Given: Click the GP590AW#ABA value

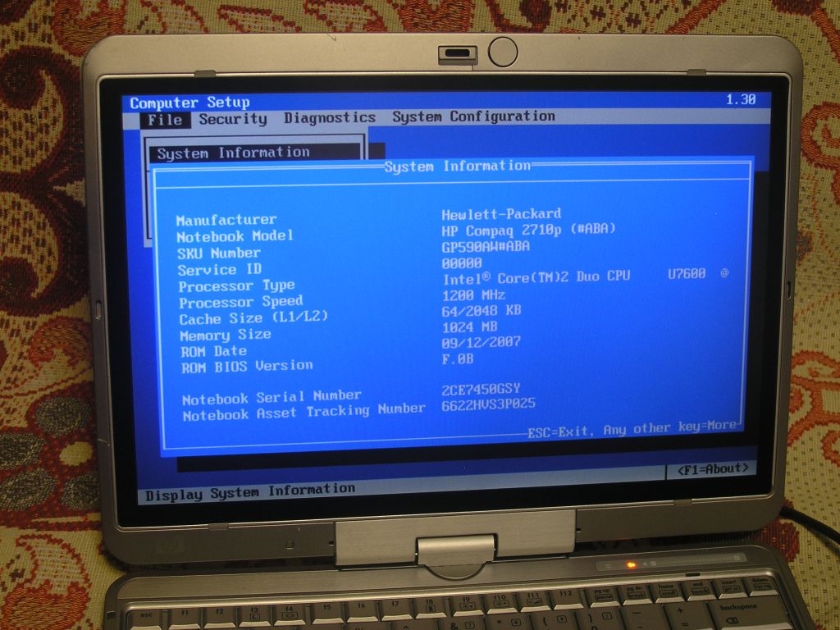Looking at the screenshot, I should click(x=486, y=246).
